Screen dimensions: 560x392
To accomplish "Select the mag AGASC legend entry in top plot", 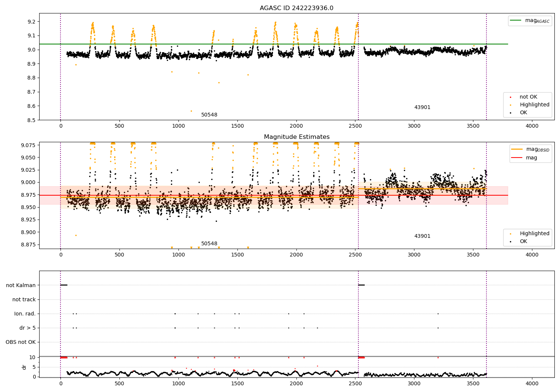I will point(530,21).
